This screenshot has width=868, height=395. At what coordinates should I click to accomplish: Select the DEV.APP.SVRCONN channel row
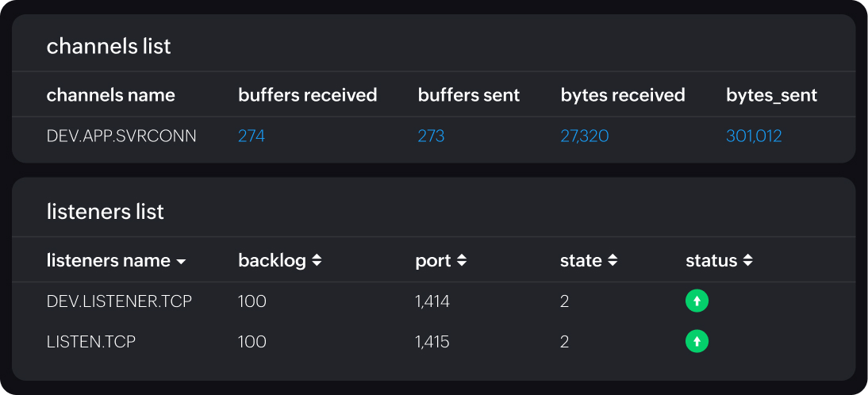(x=121, y=136)
